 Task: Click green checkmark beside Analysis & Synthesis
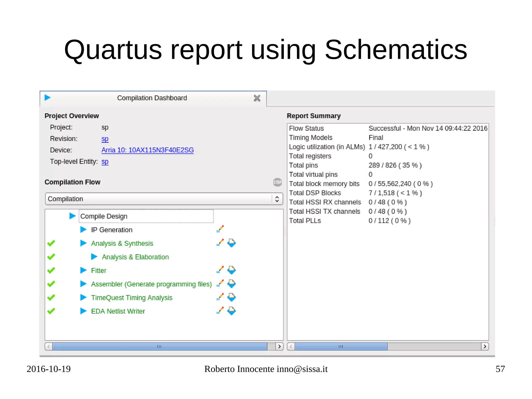point(51,243)
